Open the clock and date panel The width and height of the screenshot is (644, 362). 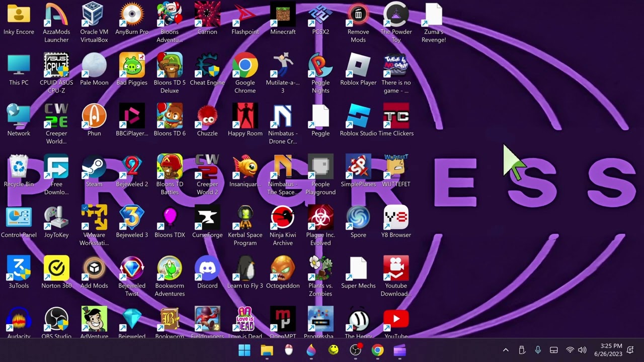click(608, 350)
